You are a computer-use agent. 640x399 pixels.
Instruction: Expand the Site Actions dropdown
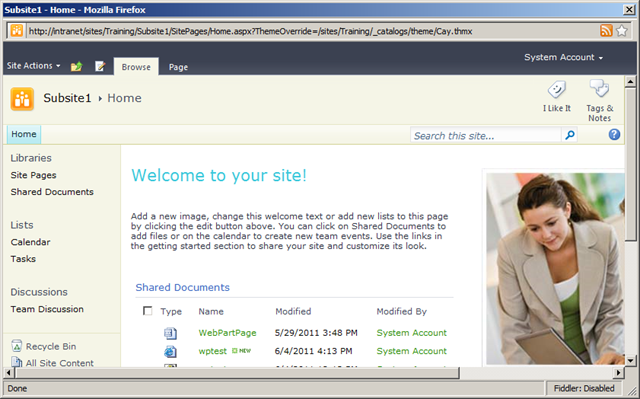coord(33,66)
